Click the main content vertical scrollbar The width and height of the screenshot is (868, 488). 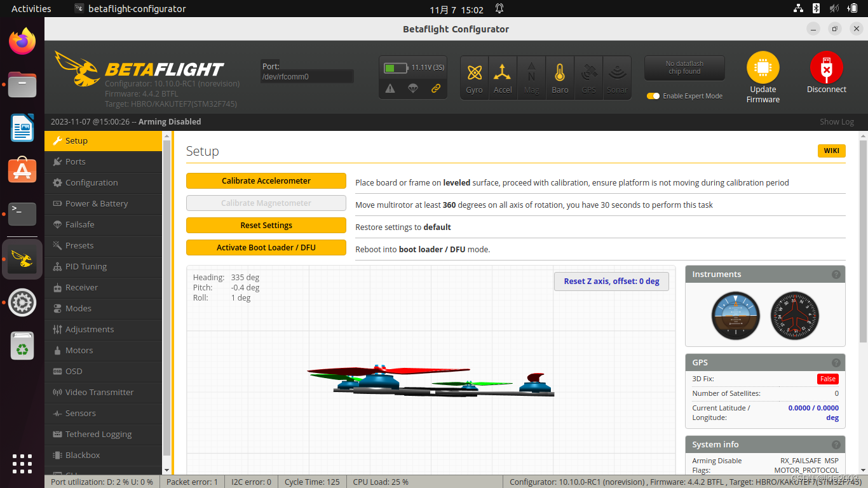click(863, 241)
